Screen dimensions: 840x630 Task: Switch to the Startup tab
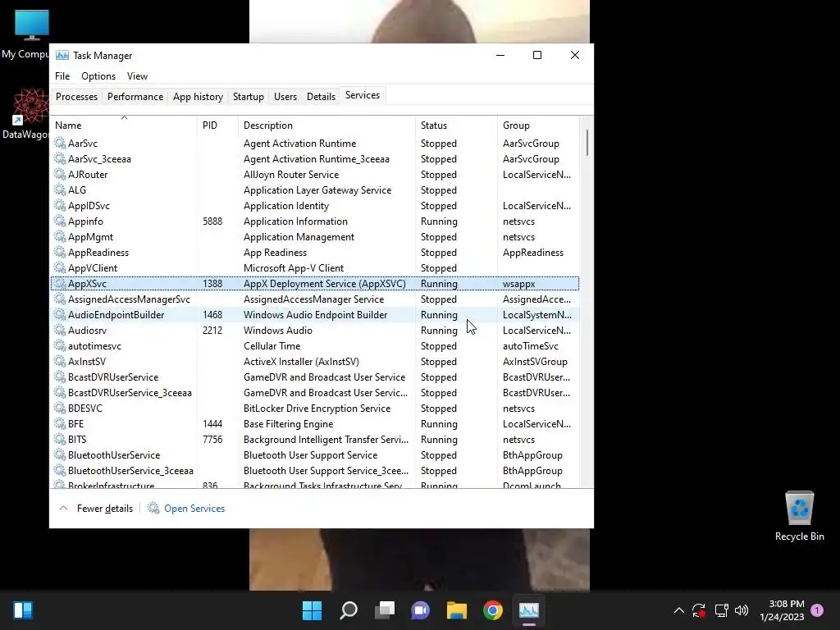point(248,97)
